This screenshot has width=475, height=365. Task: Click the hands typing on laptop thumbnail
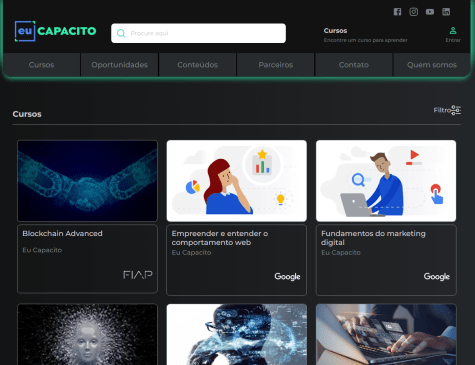pos(386,334)
